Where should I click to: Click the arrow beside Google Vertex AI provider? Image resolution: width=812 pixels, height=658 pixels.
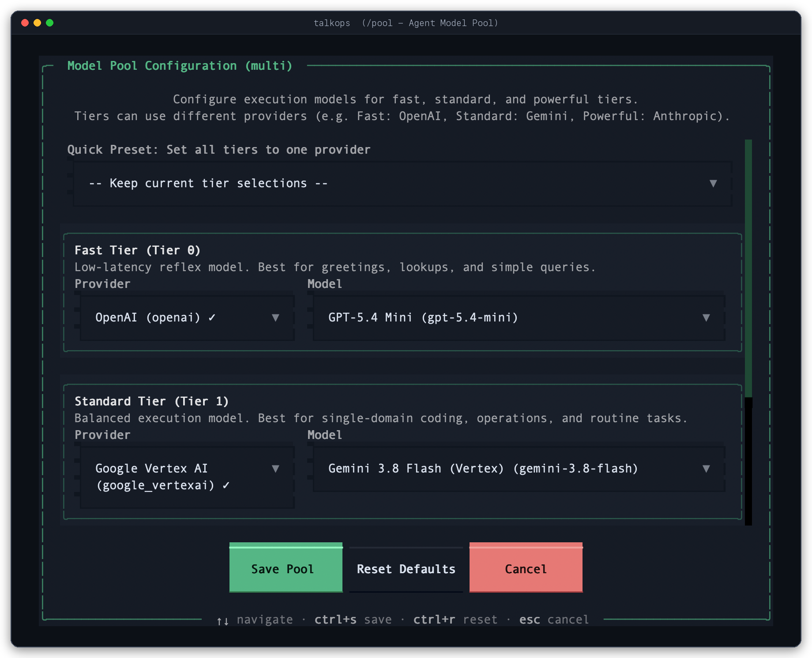pos(275,469)
